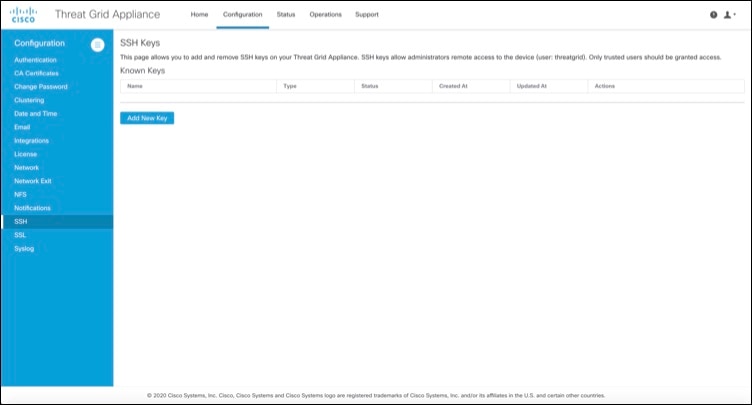This screenshot has height=405, width=752.
Task: Open Authentication settings in sidebar
Action: pos(35,60)
